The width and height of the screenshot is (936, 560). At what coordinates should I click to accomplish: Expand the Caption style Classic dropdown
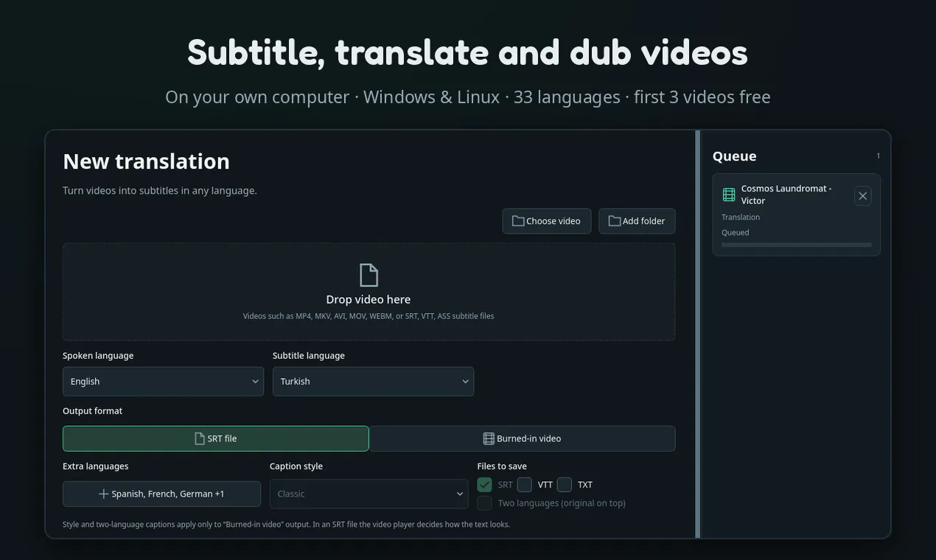point(369,494)
